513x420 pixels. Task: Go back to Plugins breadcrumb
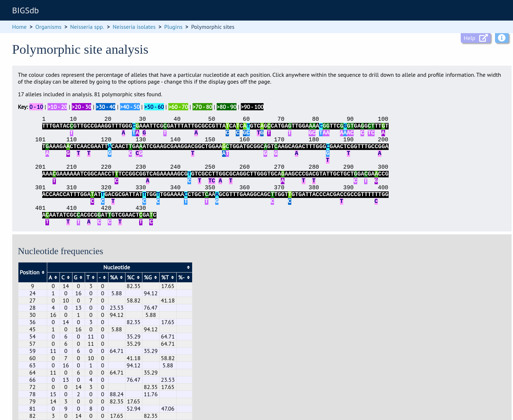click(173, 27)
